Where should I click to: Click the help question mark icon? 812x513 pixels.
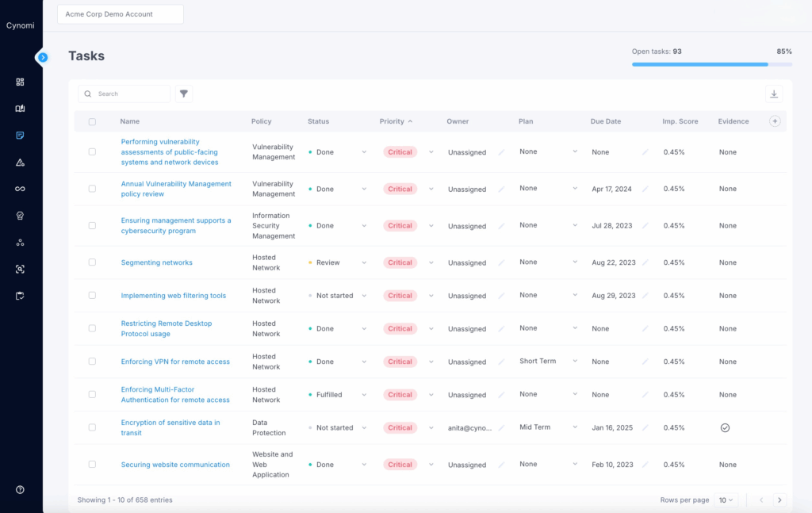[x=20, y=490]
